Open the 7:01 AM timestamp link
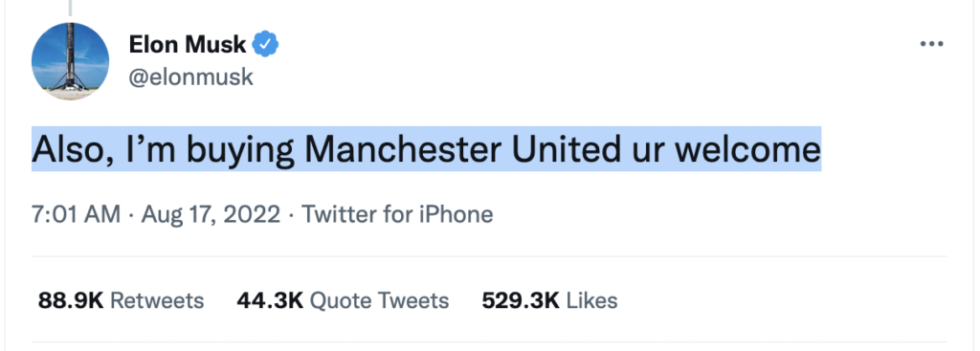Screen dimensions: 980x351 click(x=77, y=214)
